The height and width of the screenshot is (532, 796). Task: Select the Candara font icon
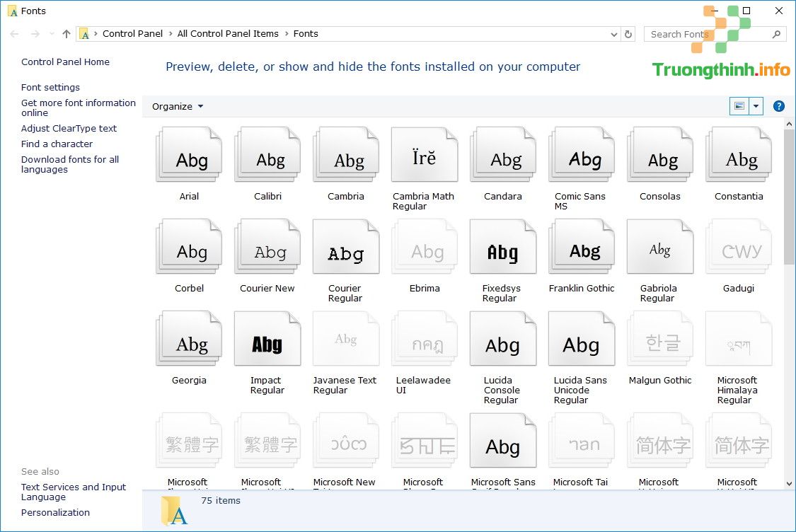point(503,155)
